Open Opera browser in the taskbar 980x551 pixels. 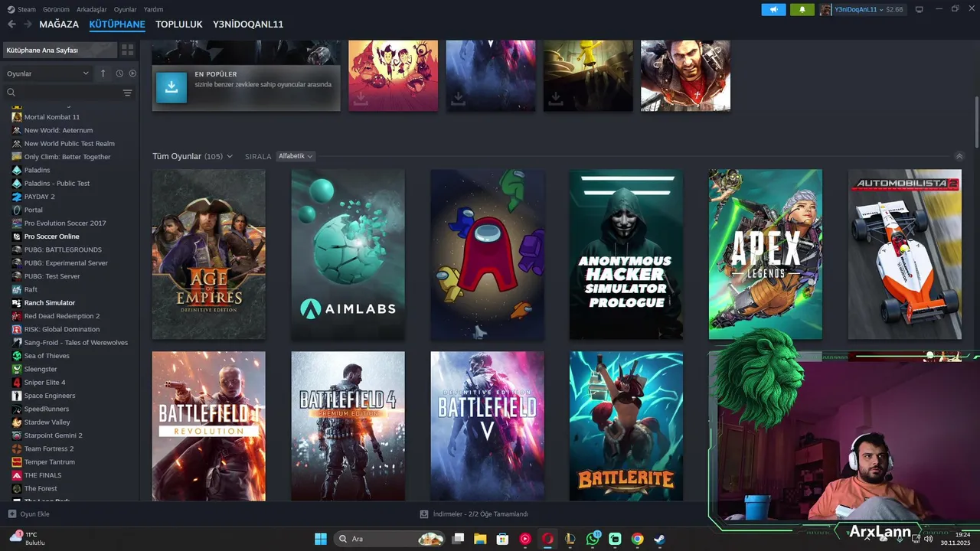click(547, 539)
